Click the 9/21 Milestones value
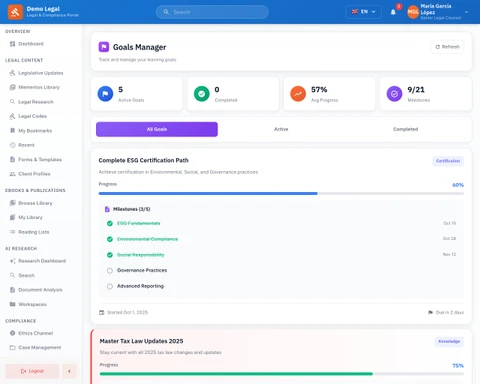This screenshot has width=480, height=384. point(416,90)
